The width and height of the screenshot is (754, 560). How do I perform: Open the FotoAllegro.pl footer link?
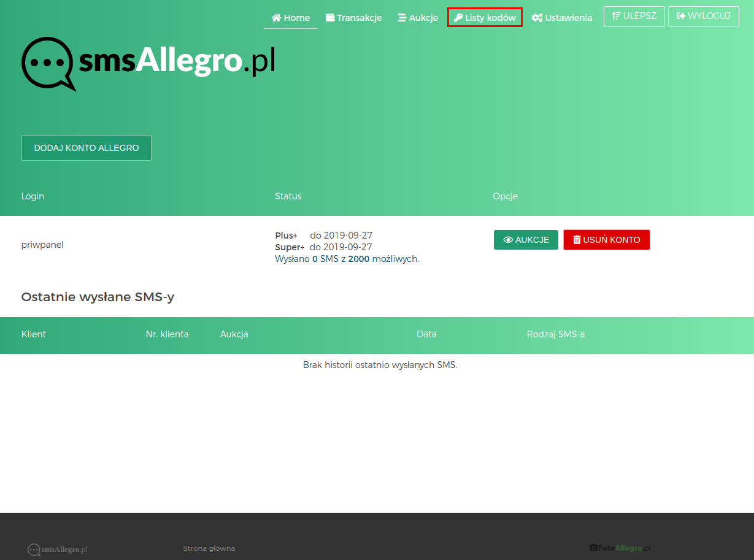[620, 548]
